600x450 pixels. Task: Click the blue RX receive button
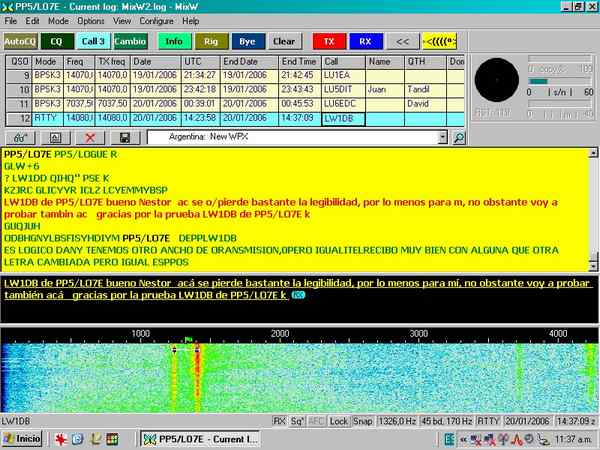click(366, 41)
